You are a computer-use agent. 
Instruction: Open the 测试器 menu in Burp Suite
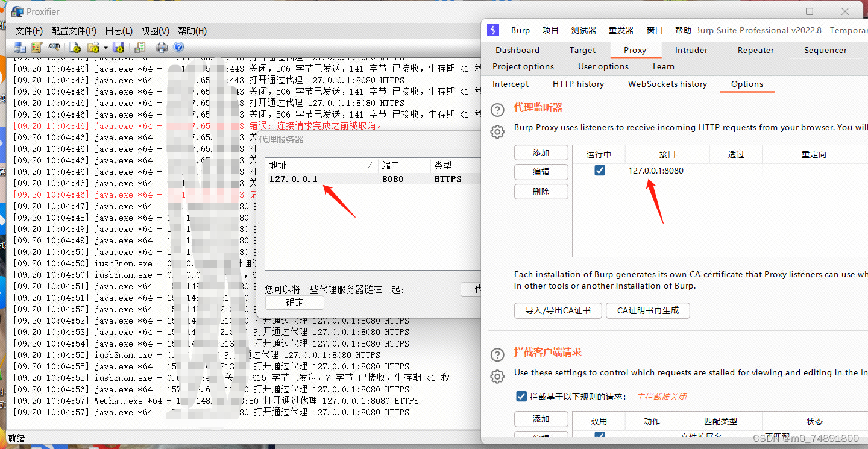click(x=583, y=30)
